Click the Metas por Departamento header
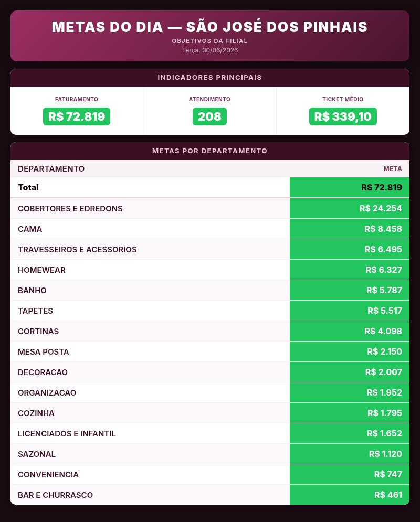Image resolution: width=420 pixels, height=522 pixels. (210, 151)
